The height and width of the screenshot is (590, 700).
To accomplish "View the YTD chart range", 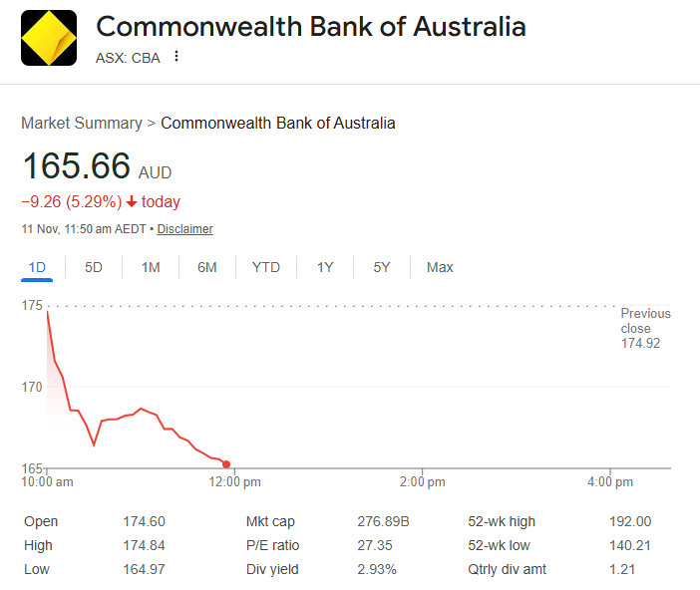I will coord(266,267).
